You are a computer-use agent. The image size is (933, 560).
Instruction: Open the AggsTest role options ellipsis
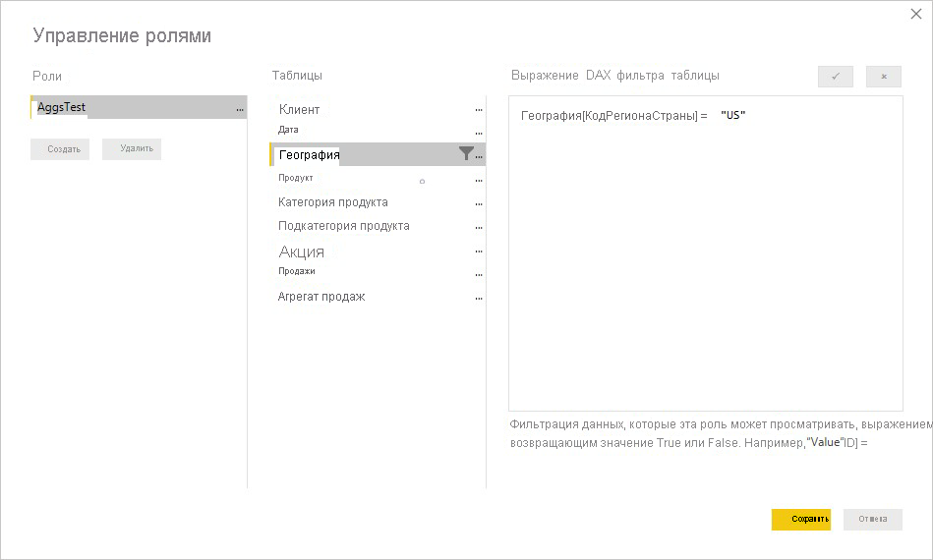pos(239,110)
